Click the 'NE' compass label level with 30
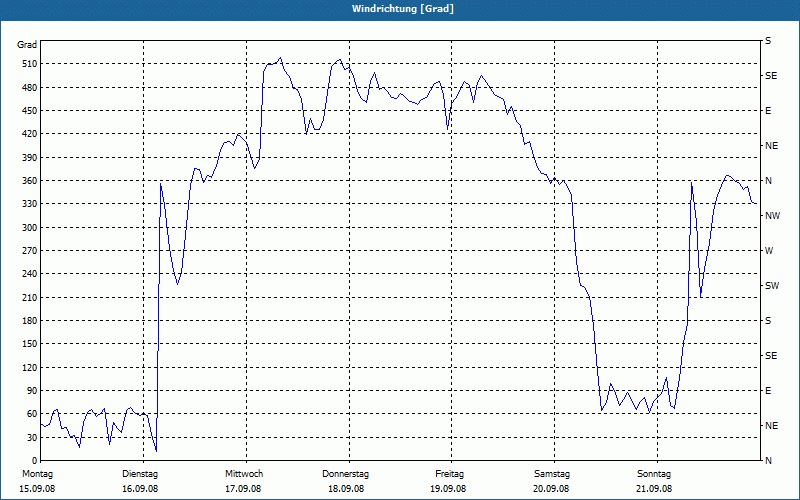The height and width of the screenshot is (500, 800). [x=771, y=426]
